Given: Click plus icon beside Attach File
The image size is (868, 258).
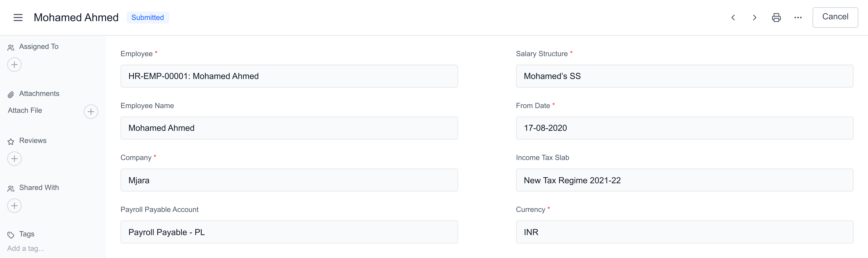Looking at the screenshot, I should click(91, 112).
